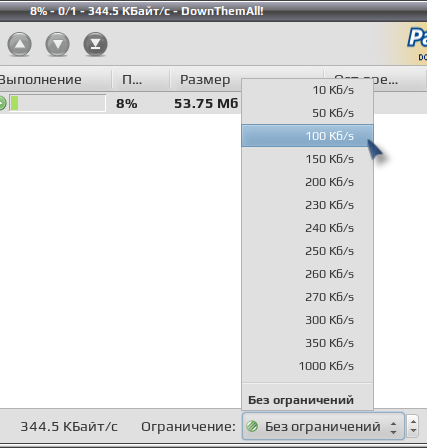Select 10 Кб/s speed limit
The image size is (427, 448).
307,90
